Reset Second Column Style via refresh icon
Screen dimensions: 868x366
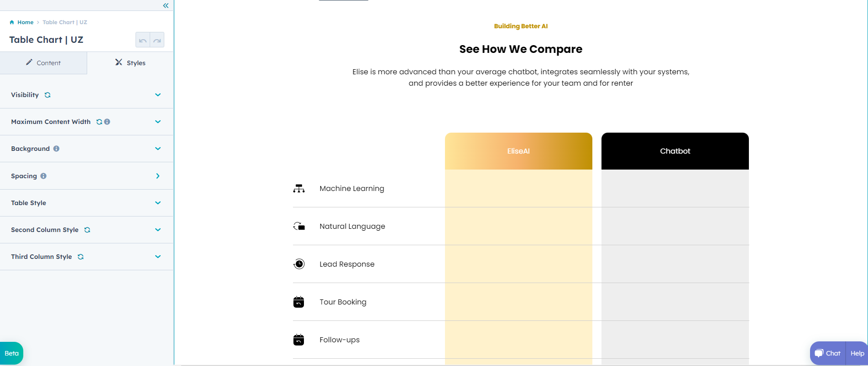(87, 230)
